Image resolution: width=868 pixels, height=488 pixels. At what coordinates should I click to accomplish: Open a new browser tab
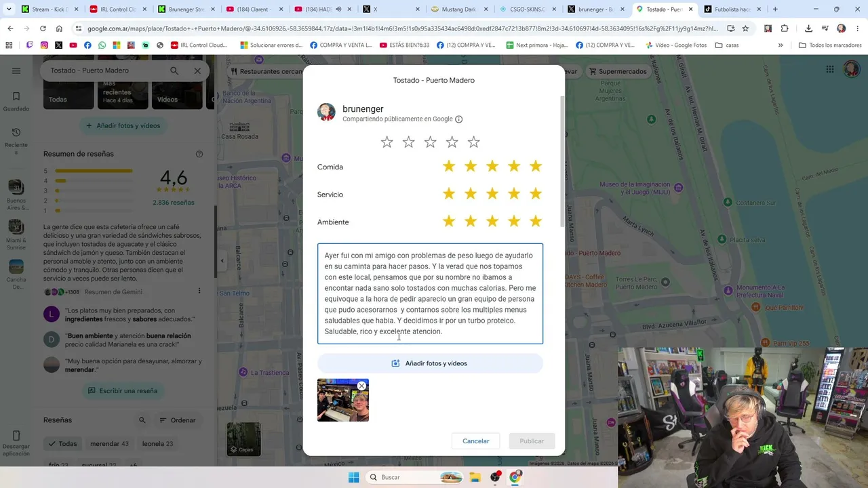[x=775, y=9]
